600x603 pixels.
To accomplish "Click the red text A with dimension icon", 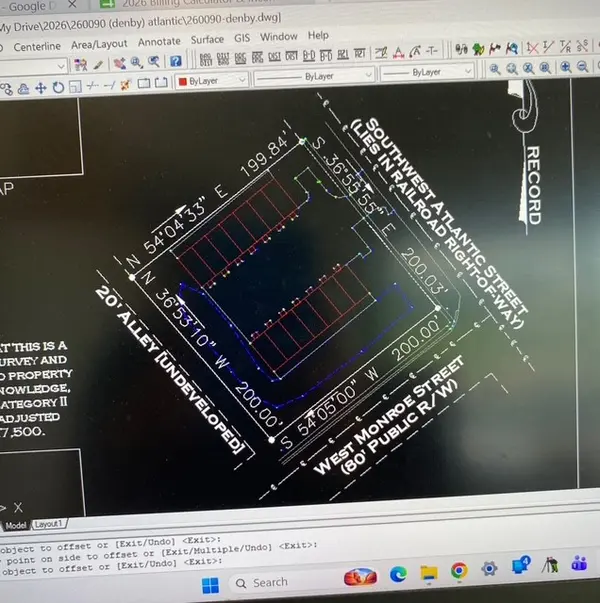I will (398, 53).
